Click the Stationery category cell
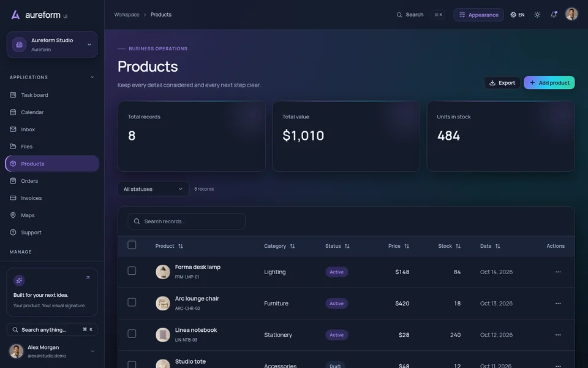Screen dimensions: 588x368 click(278, 335)
